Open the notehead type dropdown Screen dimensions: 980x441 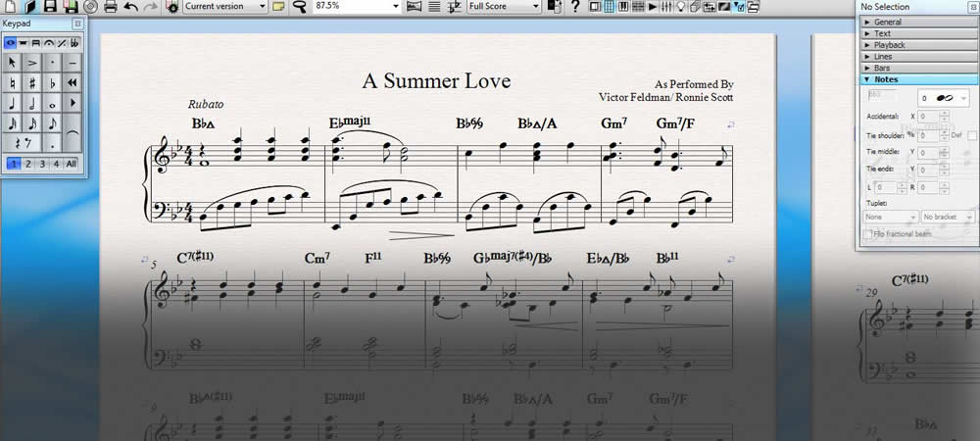[x=943, y=98]
